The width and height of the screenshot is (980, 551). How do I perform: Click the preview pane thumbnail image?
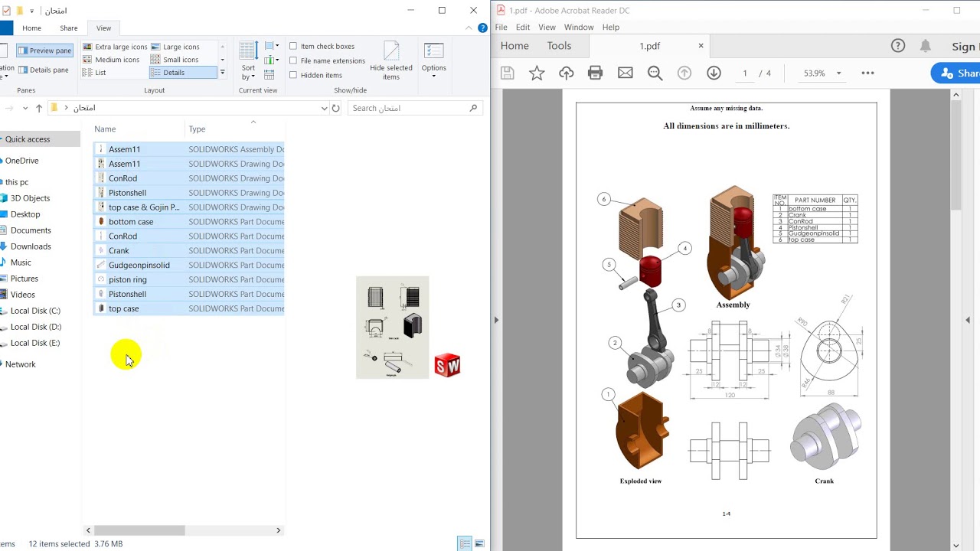[x=393, y=328]
